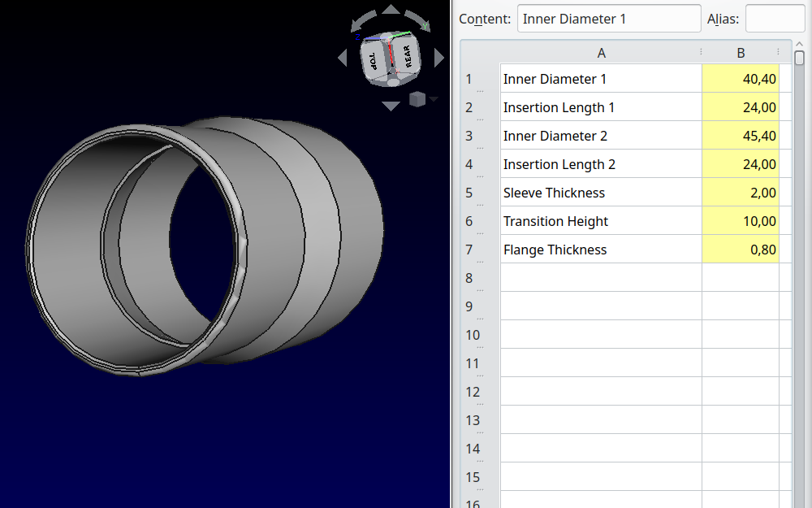Select the REAR face of the navigation cube
Image resolution: width=812 pixels, height=508 pixels.
(407, 56)
